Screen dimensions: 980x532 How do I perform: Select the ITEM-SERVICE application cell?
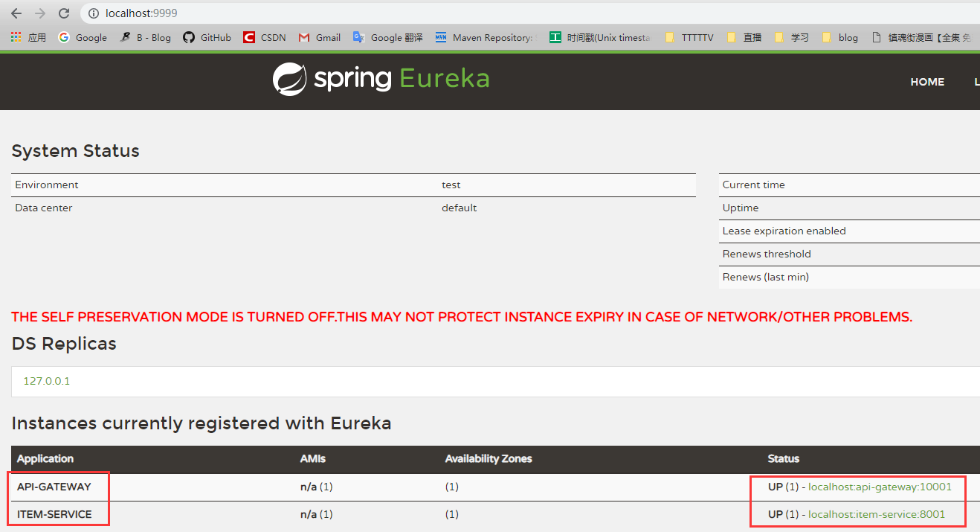tap(54, 514)
